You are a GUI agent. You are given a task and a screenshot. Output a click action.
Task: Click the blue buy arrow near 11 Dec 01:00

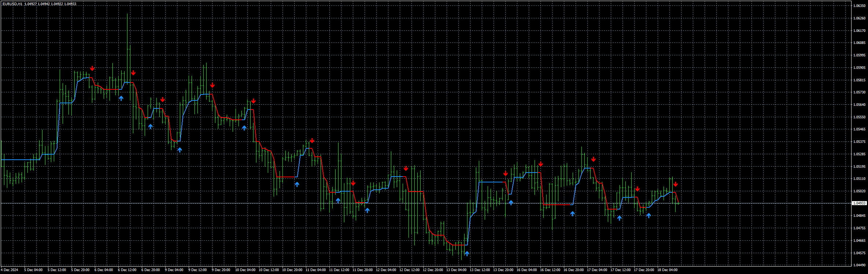297,184
